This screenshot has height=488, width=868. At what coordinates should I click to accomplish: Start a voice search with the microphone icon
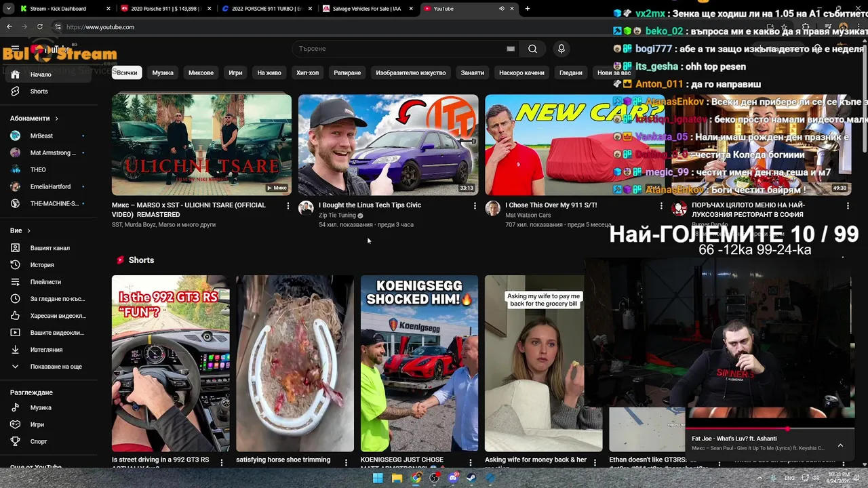[561, 49]
